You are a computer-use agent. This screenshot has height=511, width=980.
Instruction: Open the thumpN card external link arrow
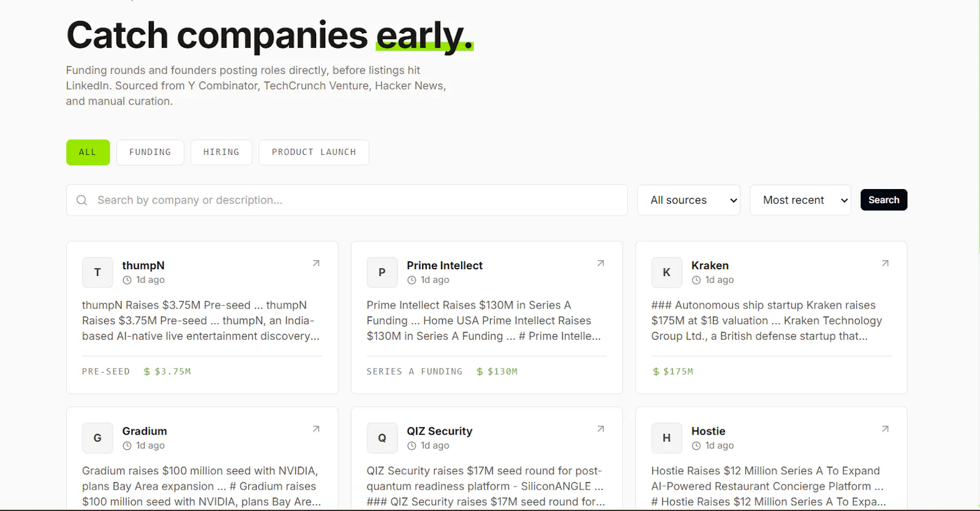316,263
